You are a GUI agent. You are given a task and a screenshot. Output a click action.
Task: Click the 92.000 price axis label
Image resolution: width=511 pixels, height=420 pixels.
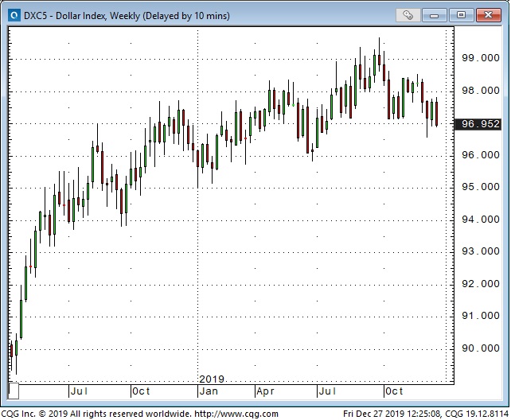(481, 284)
